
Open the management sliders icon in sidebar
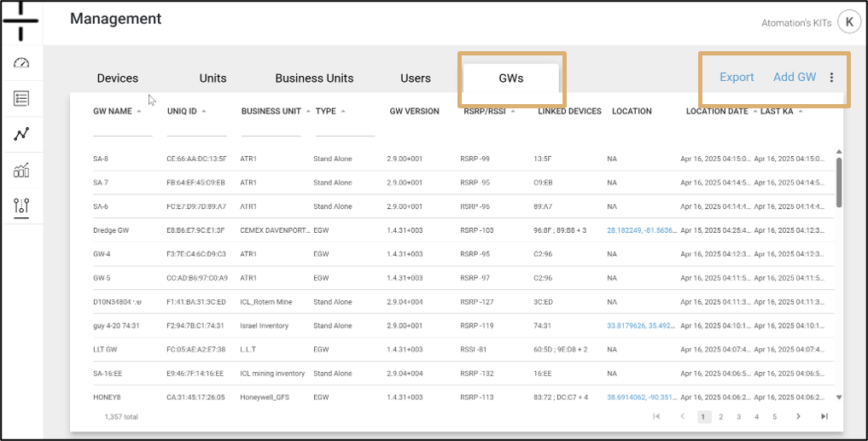pos(21,206)
